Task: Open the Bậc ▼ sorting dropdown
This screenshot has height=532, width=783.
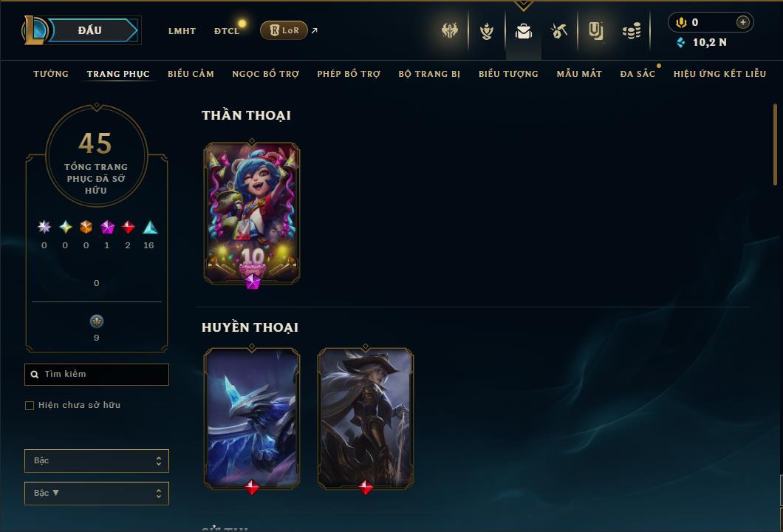Action: pos(97,493)
